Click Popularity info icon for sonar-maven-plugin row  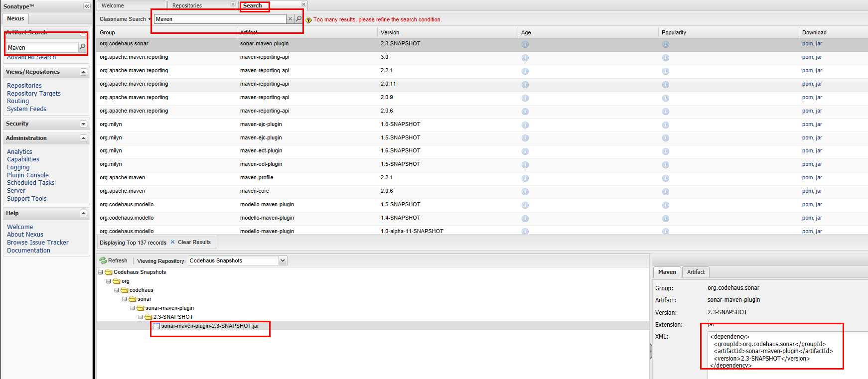pyautogui.click(x=665, y=44)
